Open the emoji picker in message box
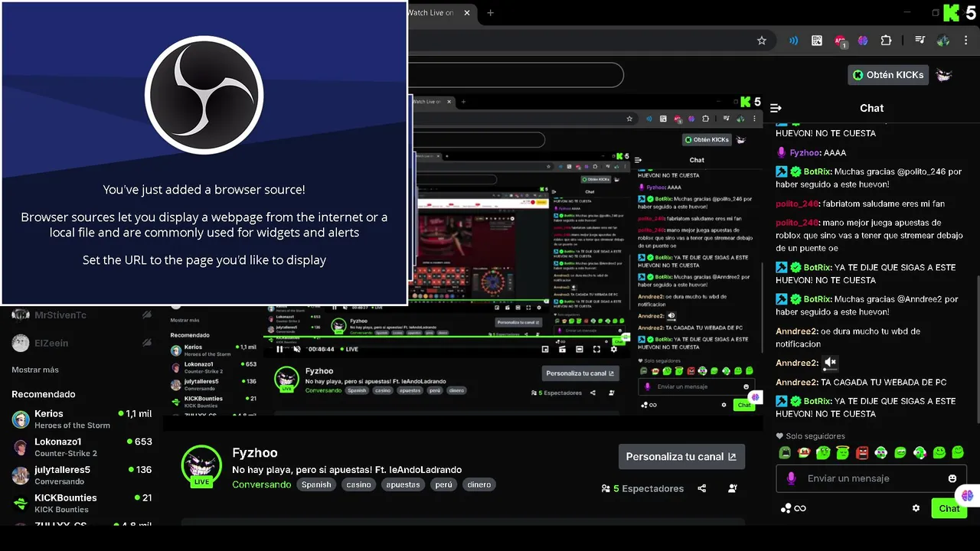Image resolution: width=980 pixels, height=551 pixels. (952, 478)
